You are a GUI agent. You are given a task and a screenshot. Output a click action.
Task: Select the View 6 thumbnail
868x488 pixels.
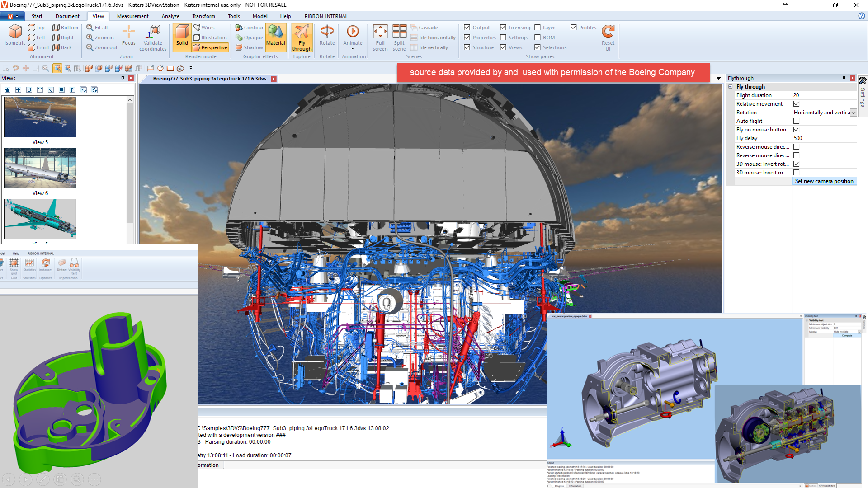click(x=40, y=168)
